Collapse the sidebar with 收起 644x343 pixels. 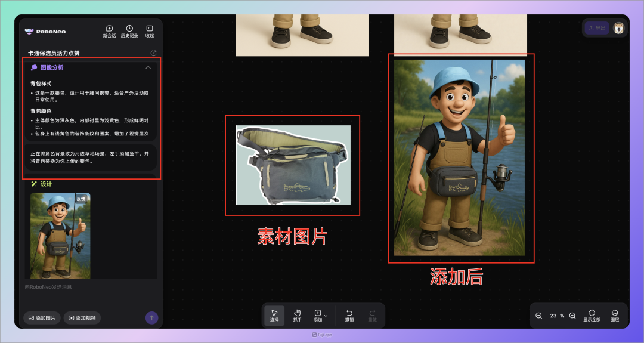(150, 31)
